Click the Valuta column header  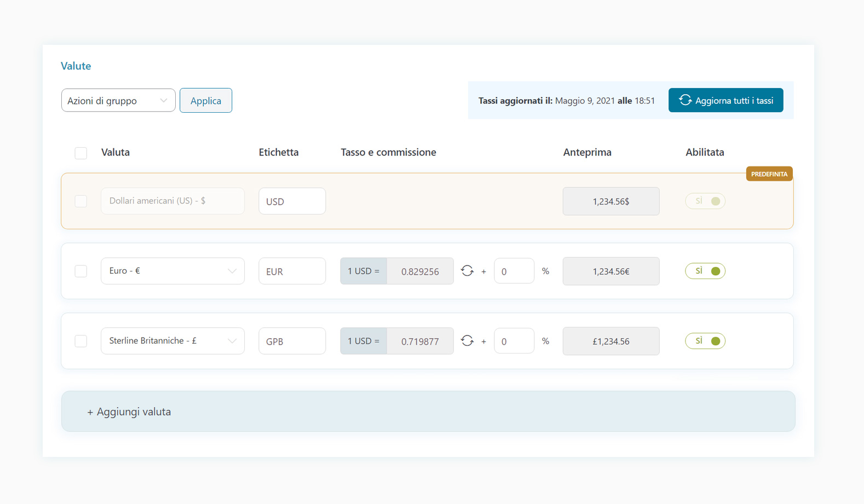click(116, 152)
